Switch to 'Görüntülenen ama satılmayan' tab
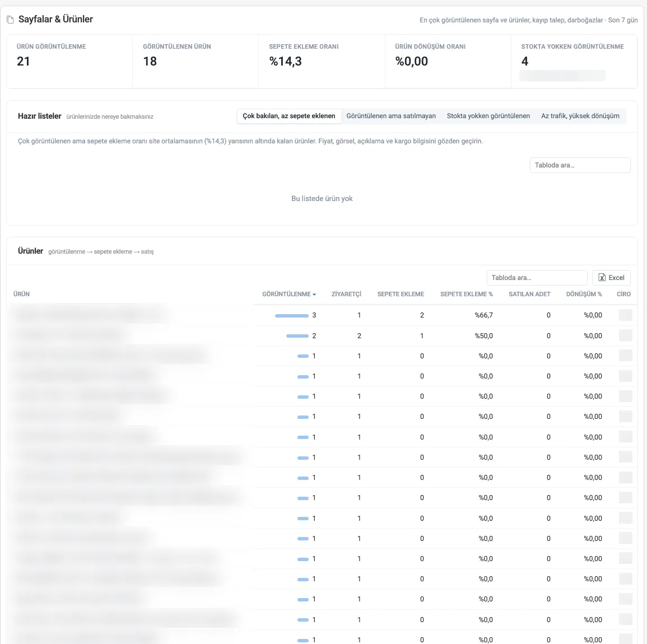647x644 pixels. point(391,116)
